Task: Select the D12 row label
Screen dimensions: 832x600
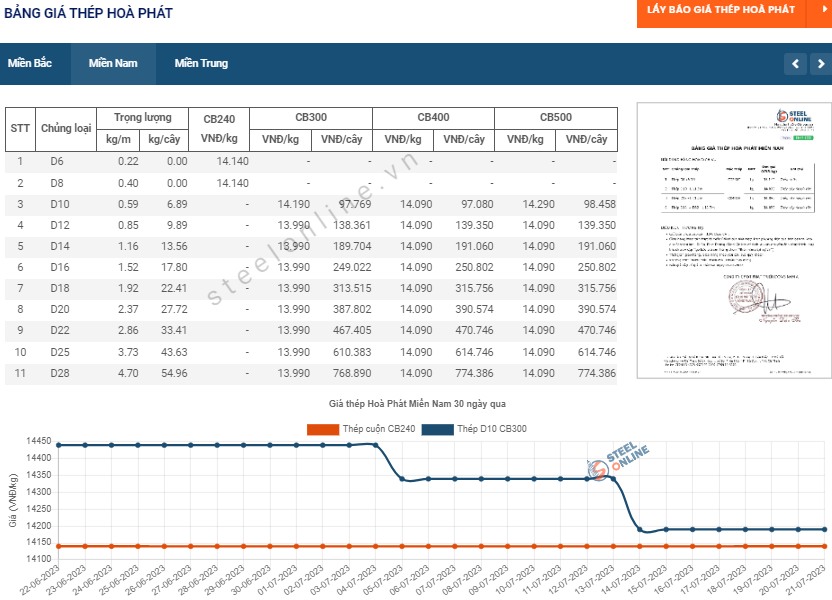Action: 59,225
